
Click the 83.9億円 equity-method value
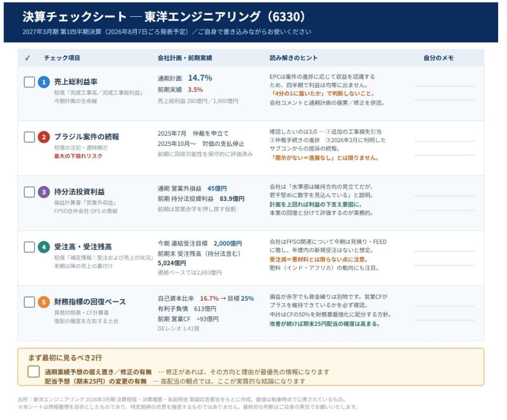coord(232,199)
